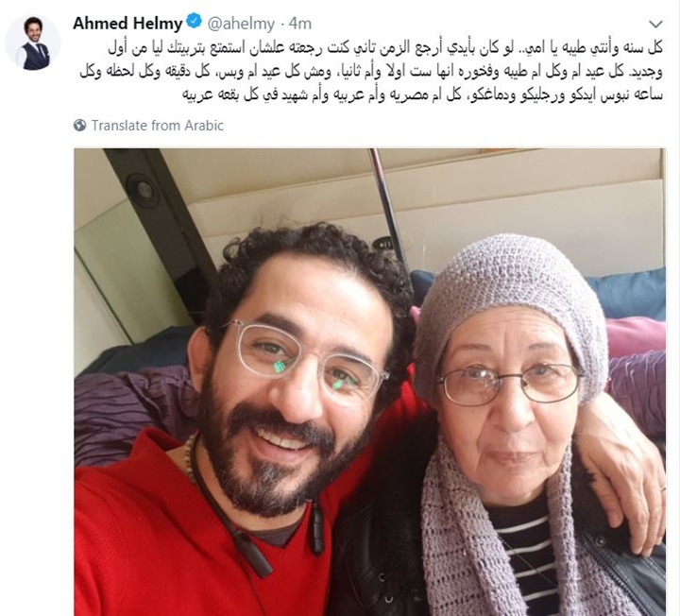This screenshot has height=616, width=680.
Task: Select Translate from Arabic
Action: 158,126
